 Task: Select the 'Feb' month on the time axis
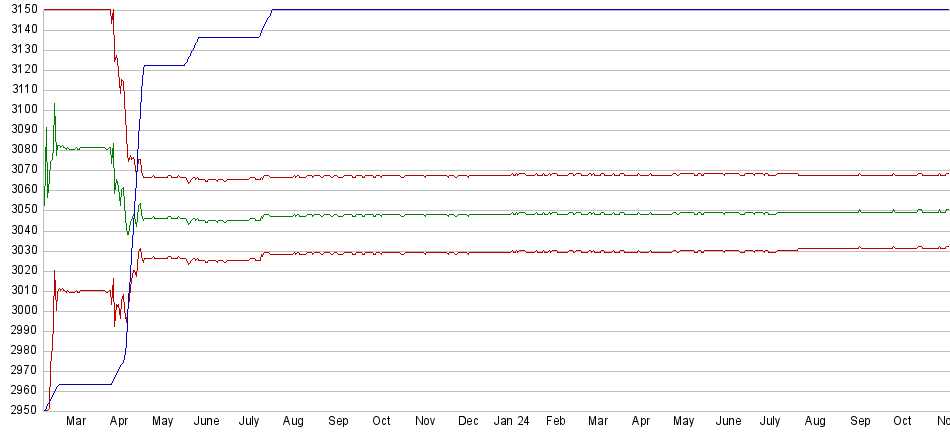[555, 422]
